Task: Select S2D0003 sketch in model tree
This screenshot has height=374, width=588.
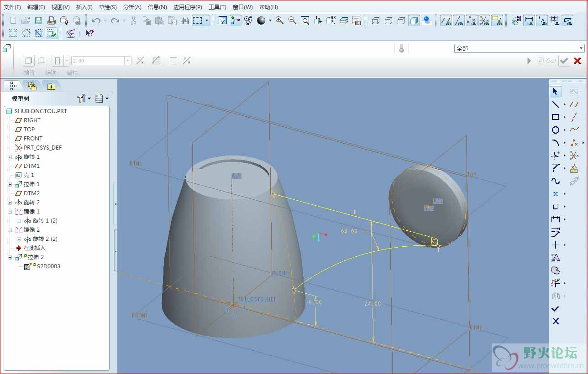Action: [x=48, y=266]
